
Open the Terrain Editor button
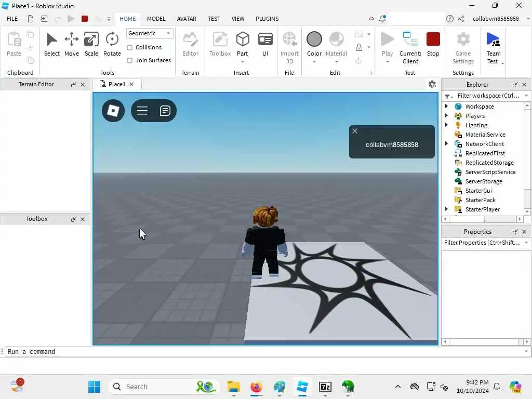coord(190,44)
